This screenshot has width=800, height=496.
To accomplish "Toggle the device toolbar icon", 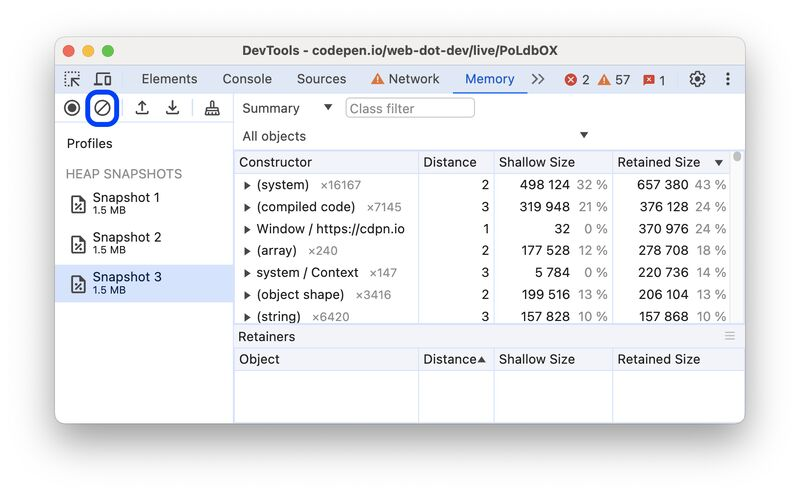I will [103, 79].
